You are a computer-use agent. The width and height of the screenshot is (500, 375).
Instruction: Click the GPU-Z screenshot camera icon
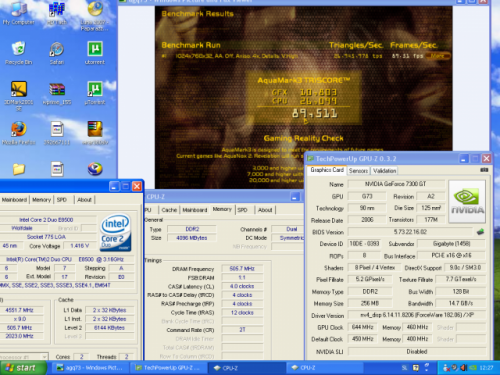tap(484, 170)
